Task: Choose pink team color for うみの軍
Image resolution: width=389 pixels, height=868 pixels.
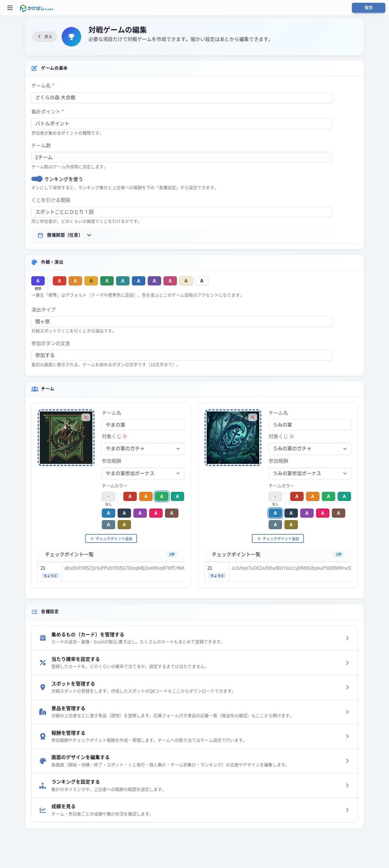Action: tap(322, 513)
